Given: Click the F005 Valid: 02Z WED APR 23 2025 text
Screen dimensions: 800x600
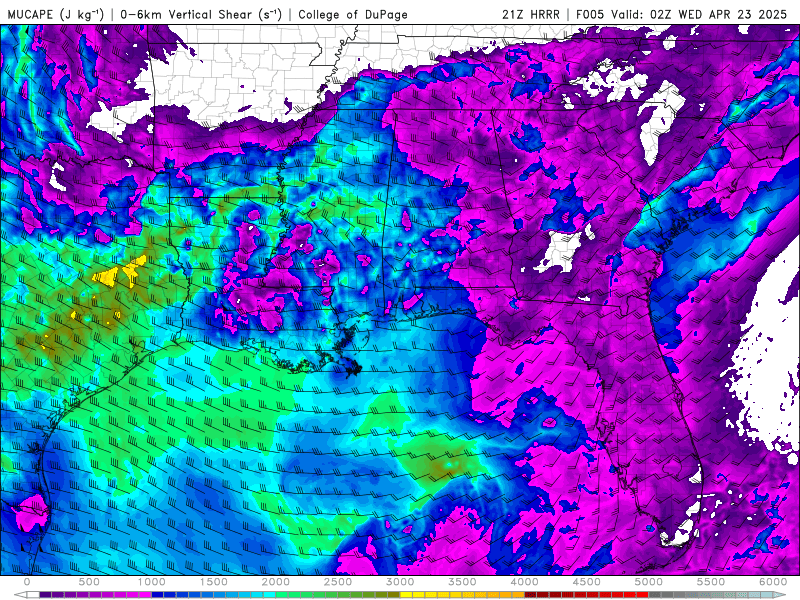Looking at the screenshot, I should 681,15.
